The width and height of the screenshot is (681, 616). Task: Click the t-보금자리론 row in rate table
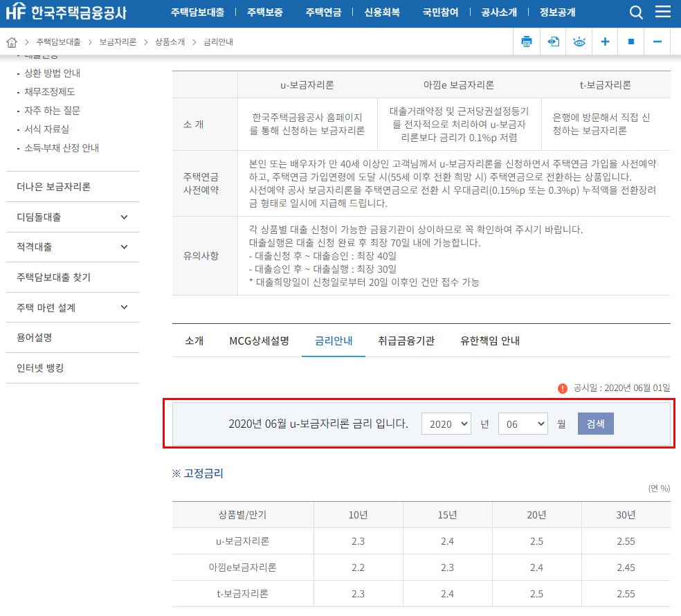pos(421,594)
